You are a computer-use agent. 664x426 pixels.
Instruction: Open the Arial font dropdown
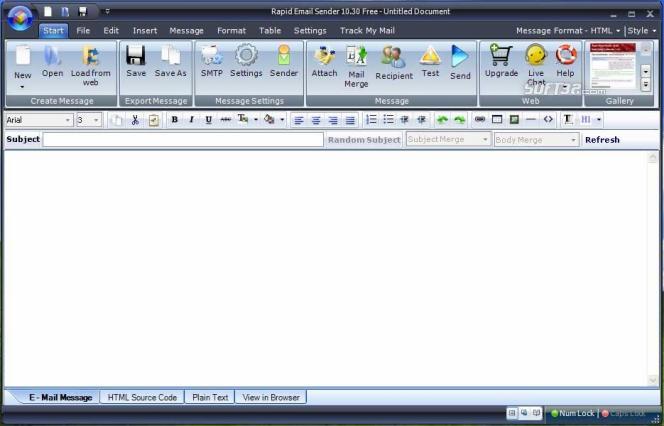(68, 120)
